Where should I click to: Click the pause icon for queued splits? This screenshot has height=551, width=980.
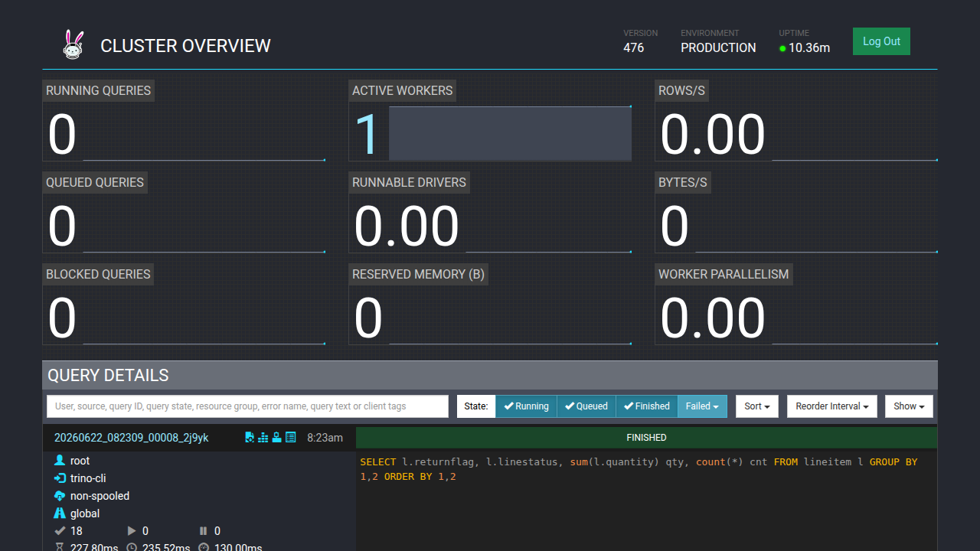point(203,530)
